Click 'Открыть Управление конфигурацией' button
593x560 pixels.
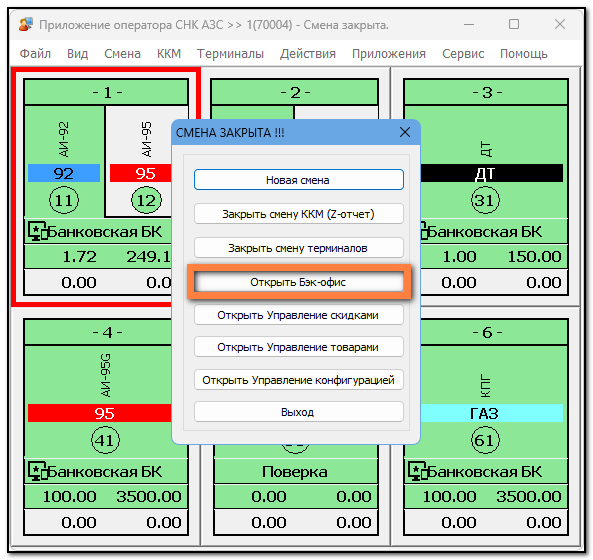(299, 380)
